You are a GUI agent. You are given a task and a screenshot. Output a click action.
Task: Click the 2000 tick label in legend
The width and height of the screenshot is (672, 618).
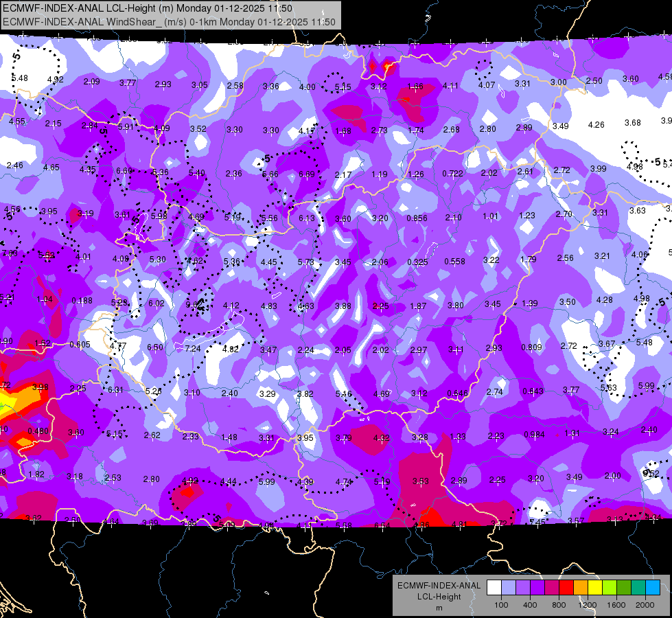click(x=645, y=605)
